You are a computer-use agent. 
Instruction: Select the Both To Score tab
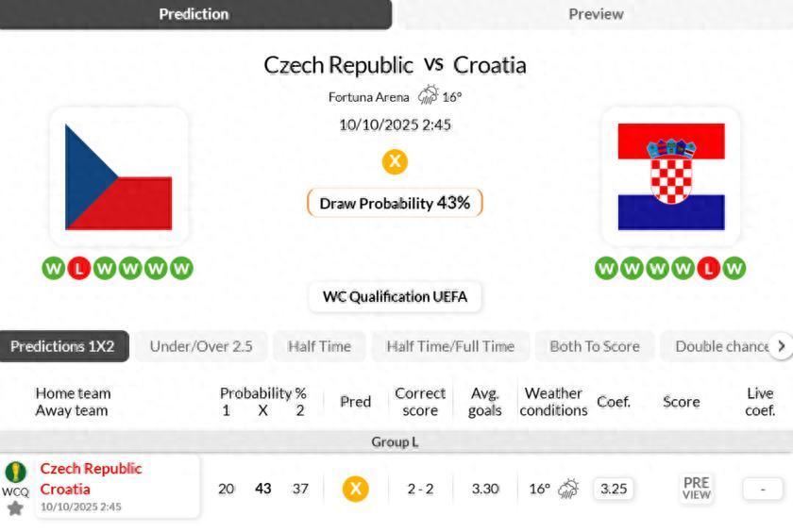pos(595,346)
